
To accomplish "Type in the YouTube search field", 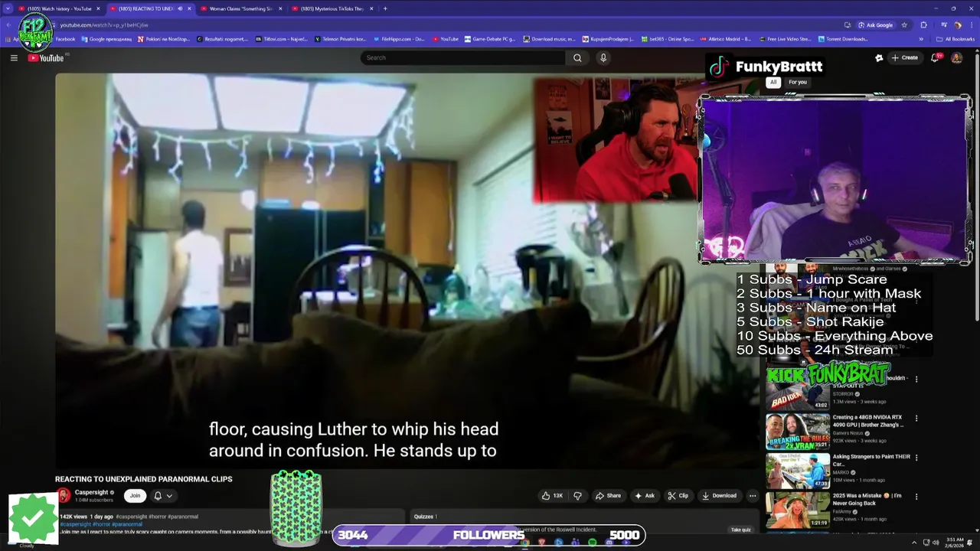I will point(463,57).
